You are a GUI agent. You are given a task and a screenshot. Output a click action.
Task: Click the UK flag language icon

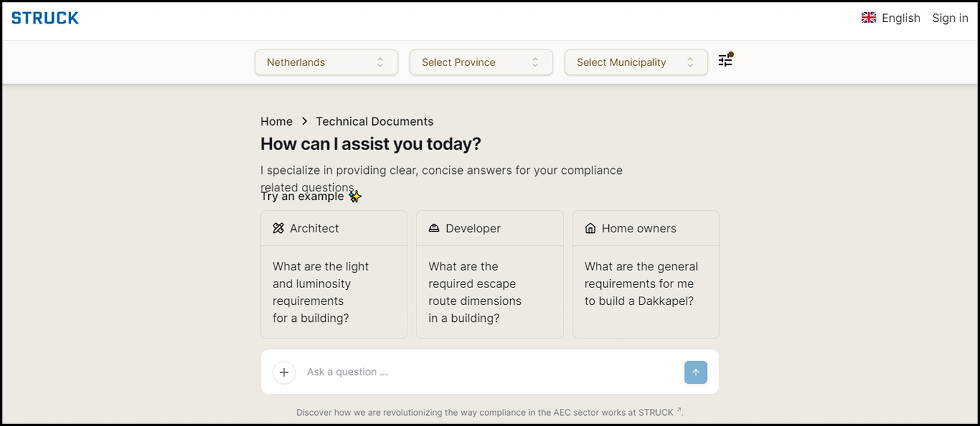[869, 18]
